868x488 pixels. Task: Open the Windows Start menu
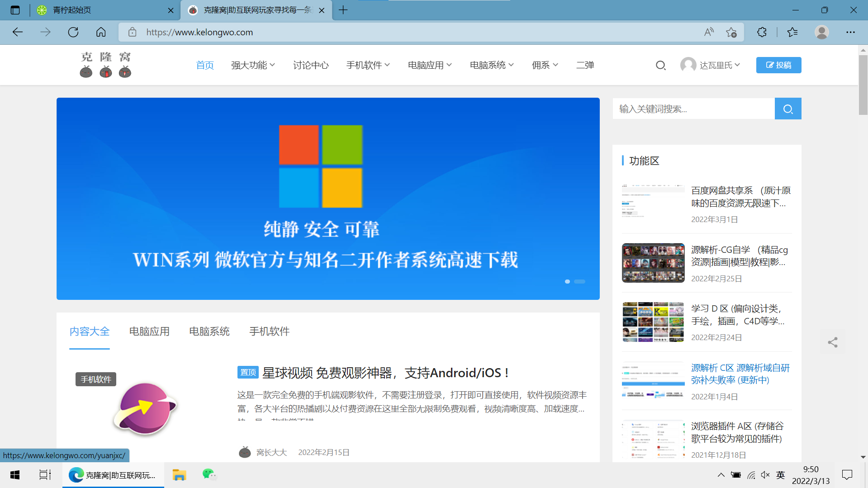tap(15, 475)
